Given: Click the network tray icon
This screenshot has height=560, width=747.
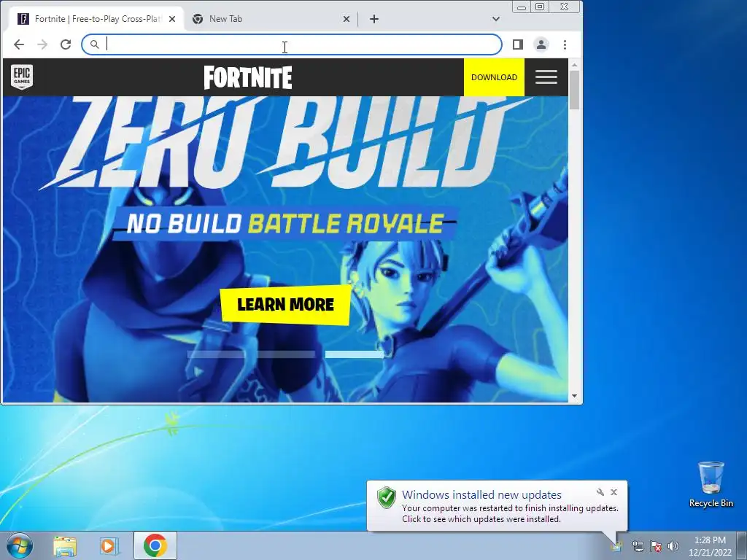Looking at the screenshot, I should [x=638, y=546].
